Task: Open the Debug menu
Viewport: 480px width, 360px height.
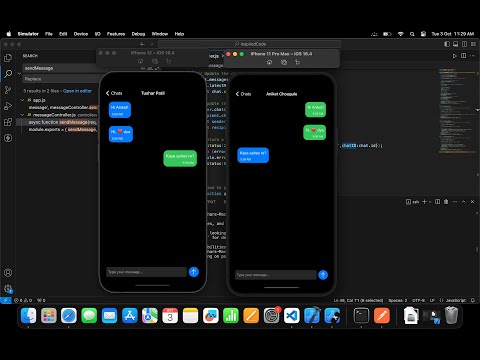Action: point(138,34)
